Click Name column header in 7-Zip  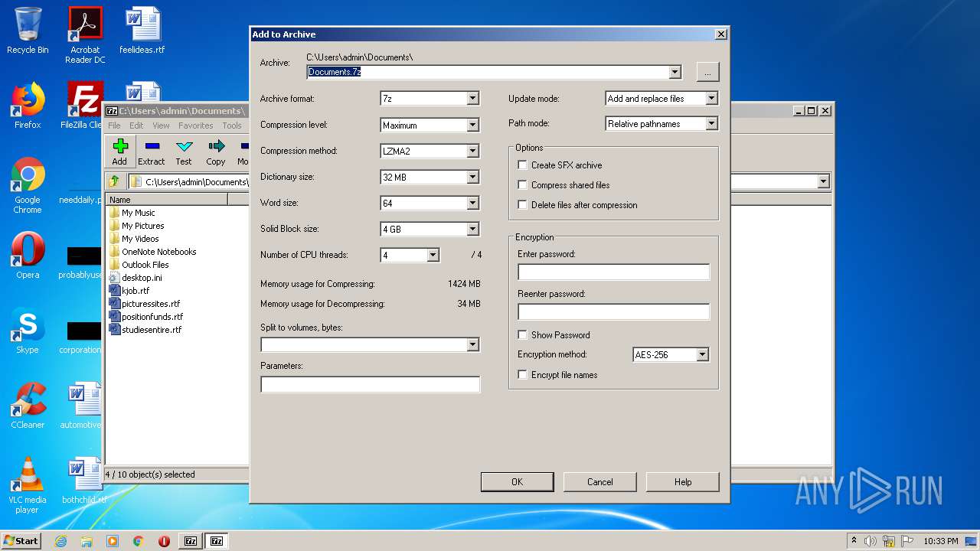tap(167, 200)
